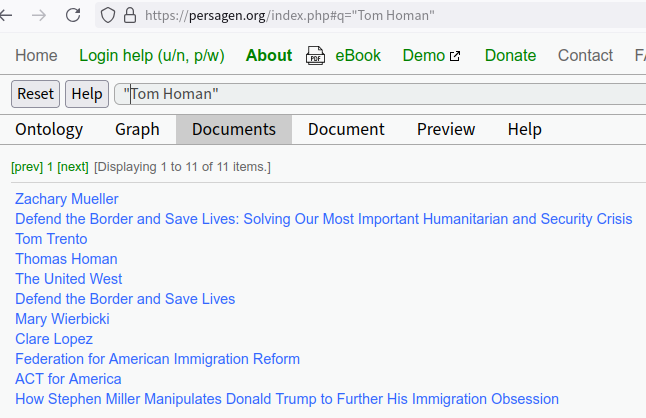Reset the search query
Viewport: 646px width, 418px height.
(x=35, y=94)
